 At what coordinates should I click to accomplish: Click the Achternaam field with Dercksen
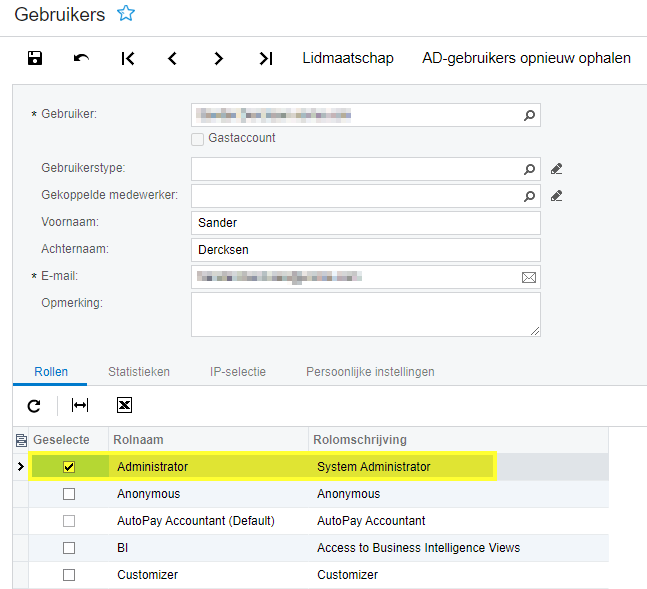coord(366,250)
